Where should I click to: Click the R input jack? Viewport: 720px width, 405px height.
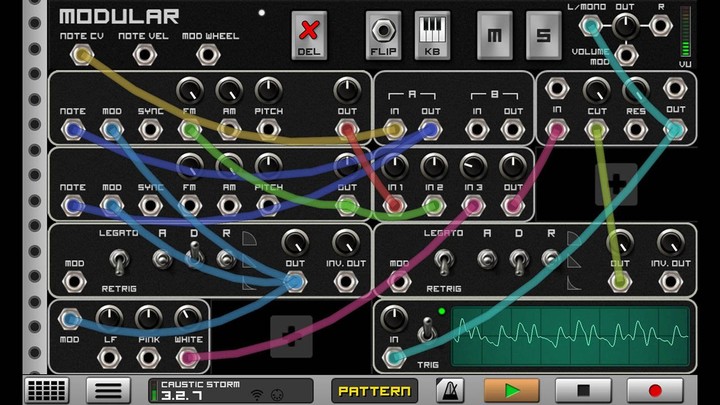click(661, 26)
